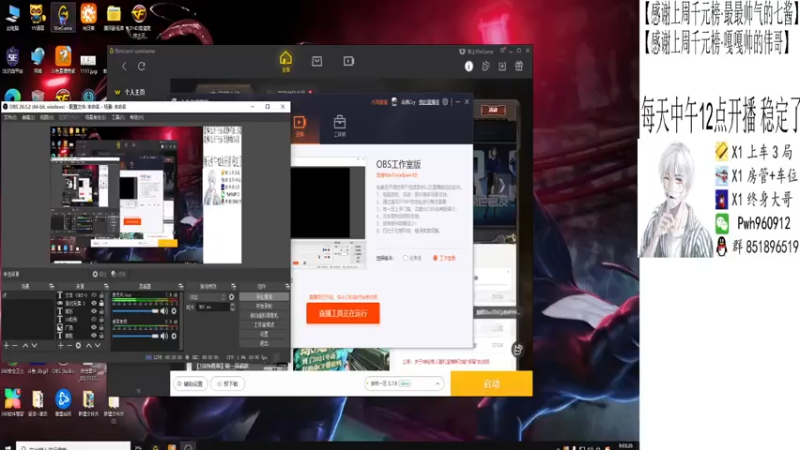Open OBS 文件 File menu
This screenshot has width=800, height=450.
tap(10, 117)
